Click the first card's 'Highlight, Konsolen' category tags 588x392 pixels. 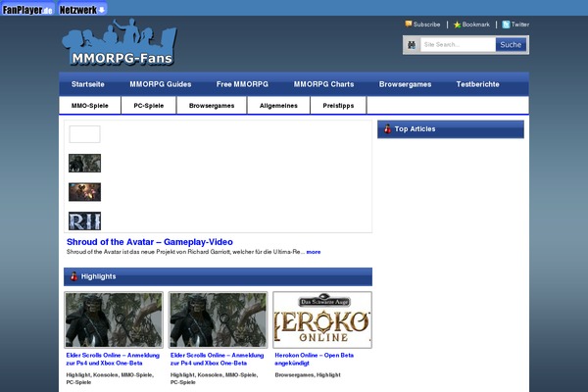pos(110,378)
